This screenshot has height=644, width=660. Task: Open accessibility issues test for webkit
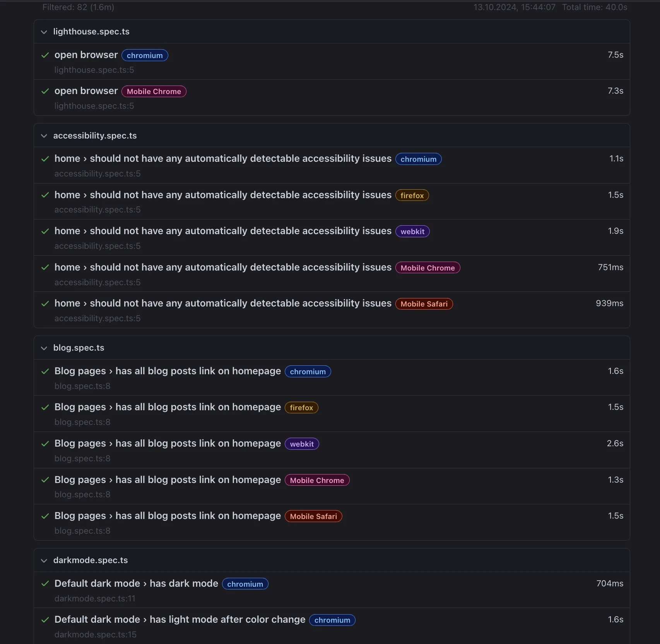(223, 231)
